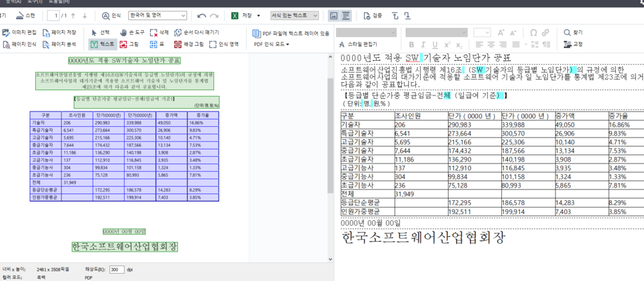Viewport: 644px width, 281px height.
Task: Select the 표 table area tool
Action: click(x=157, y=44)
